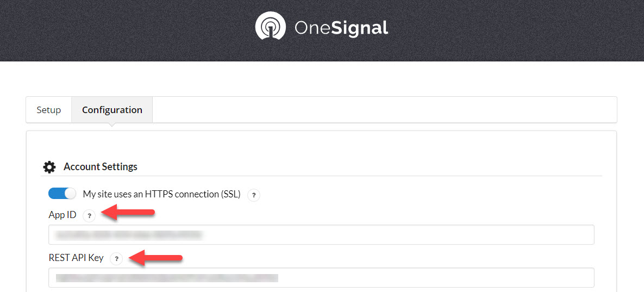
Task: Click the App ID field label
Action: (x=62, y=214)
